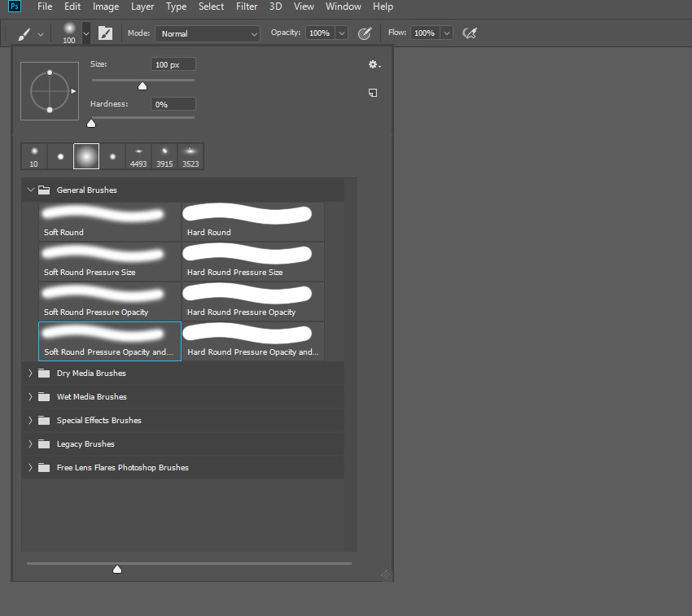Image resolution: width=692 pixels, height=616 pixels.
Task: Collapse the brush preset picker arrow
Action: click(86, 33)
